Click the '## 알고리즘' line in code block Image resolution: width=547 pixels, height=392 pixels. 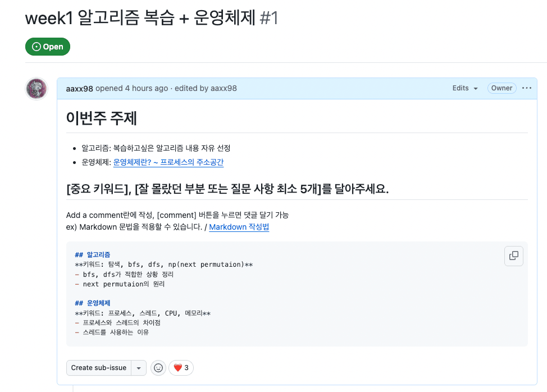tap(93, 254)
